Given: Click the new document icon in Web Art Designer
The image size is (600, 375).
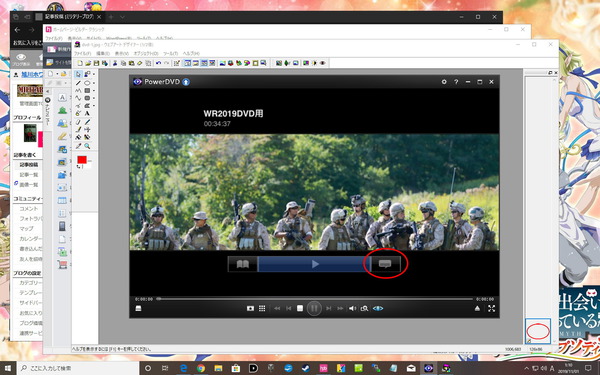Looking at the screenshot, I should [80, 63].
